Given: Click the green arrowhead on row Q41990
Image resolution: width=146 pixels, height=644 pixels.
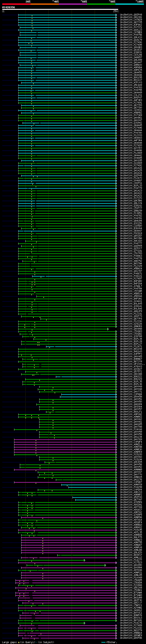Looking at the screenshot, I should tap(105, 565).
